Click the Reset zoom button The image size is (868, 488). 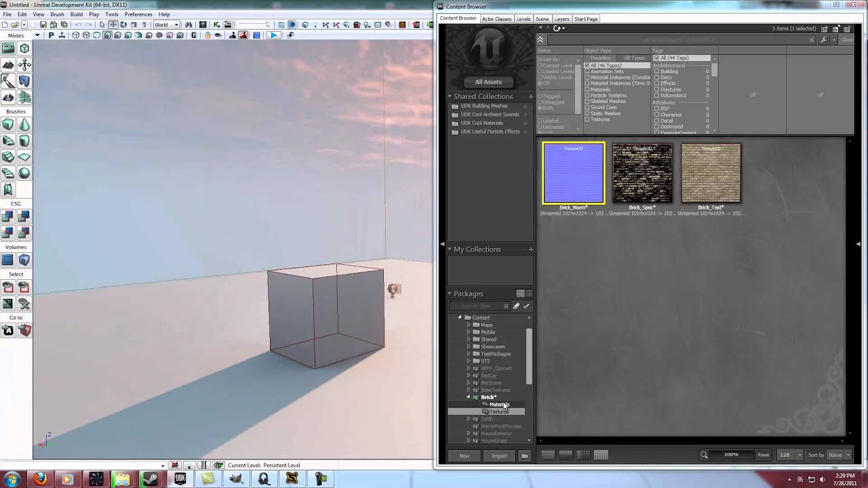[763, 455]
